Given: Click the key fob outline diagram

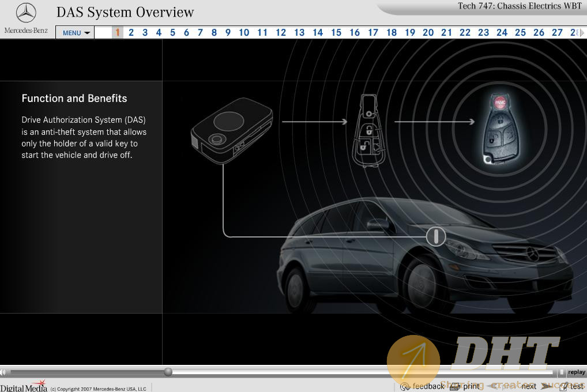Looking at the screenshot, I should coord(367,131).
